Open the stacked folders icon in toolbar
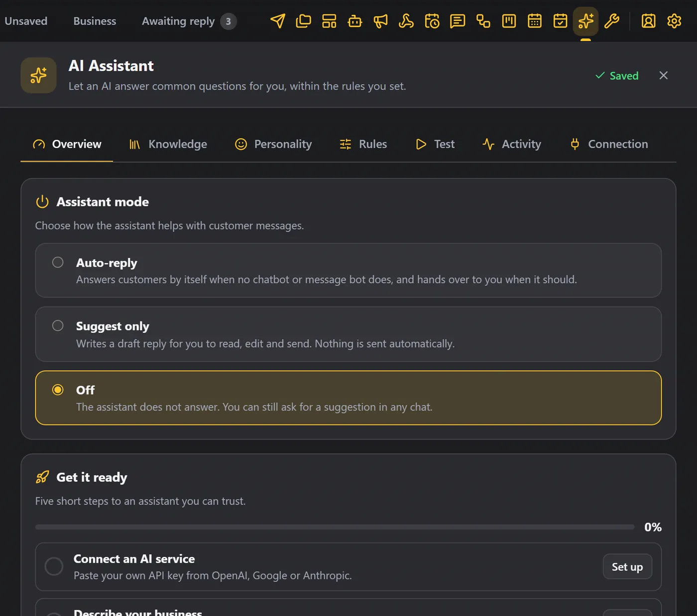Image resolution: width=697 pixels, height=616 pixels. point(303,21)
